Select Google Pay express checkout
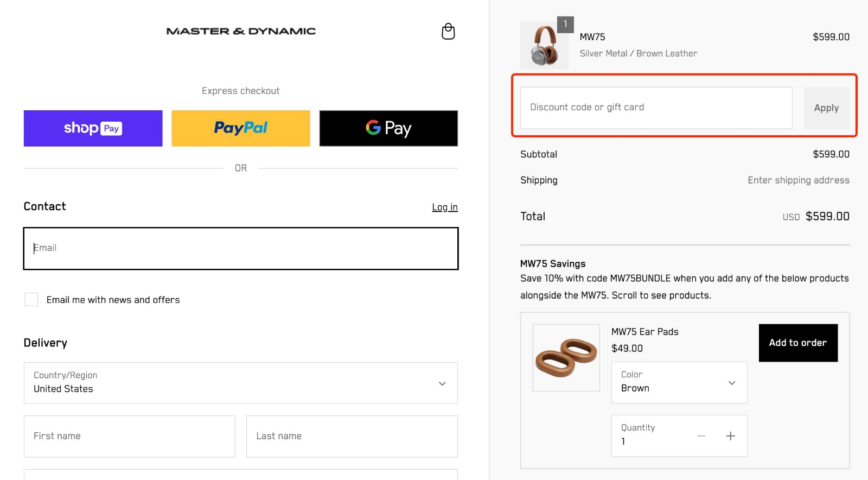The width and height of the screenshot is (868, 480). (388, 128)
